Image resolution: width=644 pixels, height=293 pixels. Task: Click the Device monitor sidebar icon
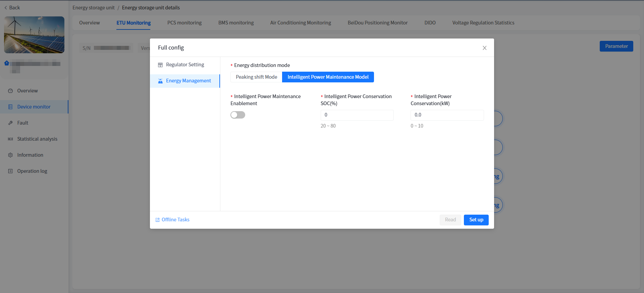click(x=10, y=107)
